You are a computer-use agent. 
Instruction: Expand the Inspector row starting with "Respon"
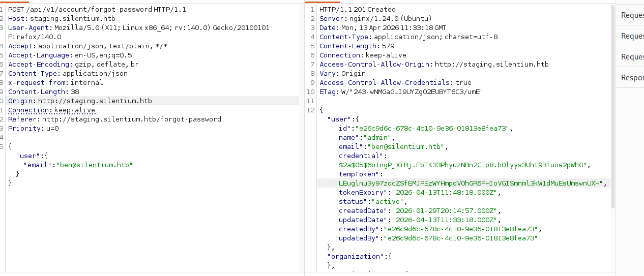(x=630, y=78)
